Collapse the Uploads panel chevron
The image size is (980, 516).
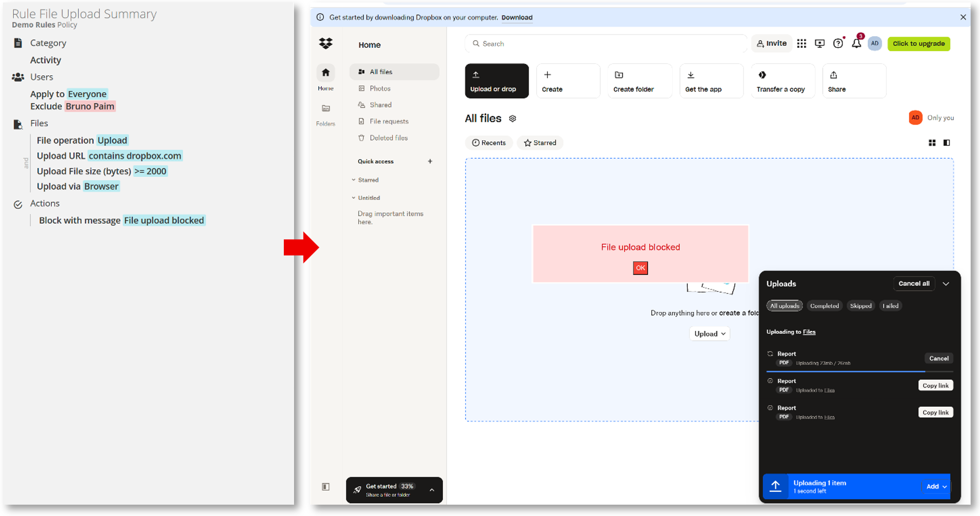(946, 284)
